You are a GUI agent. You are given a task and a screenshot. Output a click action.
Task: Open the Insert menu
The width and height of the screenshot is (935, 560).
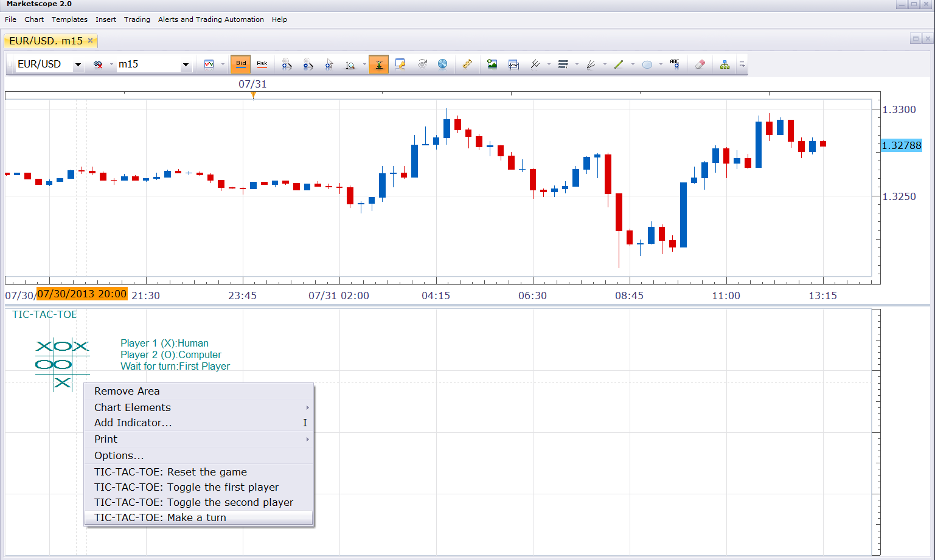106,19
